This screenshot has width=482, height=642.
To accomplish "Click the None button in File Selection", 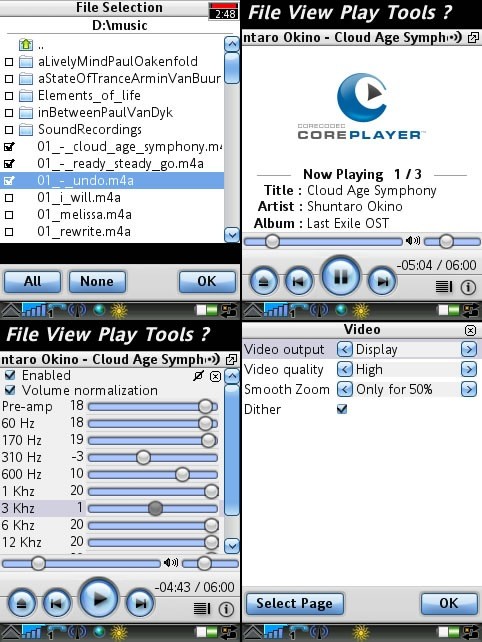I will (x=97, y=282).
